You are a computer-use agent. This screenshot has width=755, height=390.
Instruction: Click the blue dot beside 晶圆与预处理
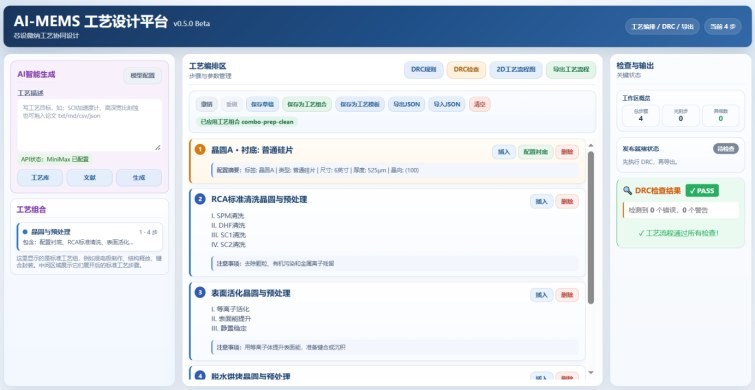tap(25, 232)
